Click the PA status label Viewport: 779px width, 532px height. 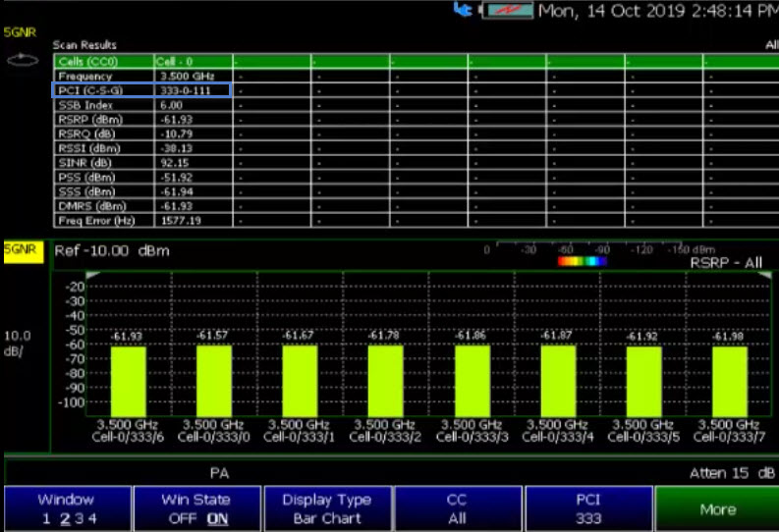(219, 473)
